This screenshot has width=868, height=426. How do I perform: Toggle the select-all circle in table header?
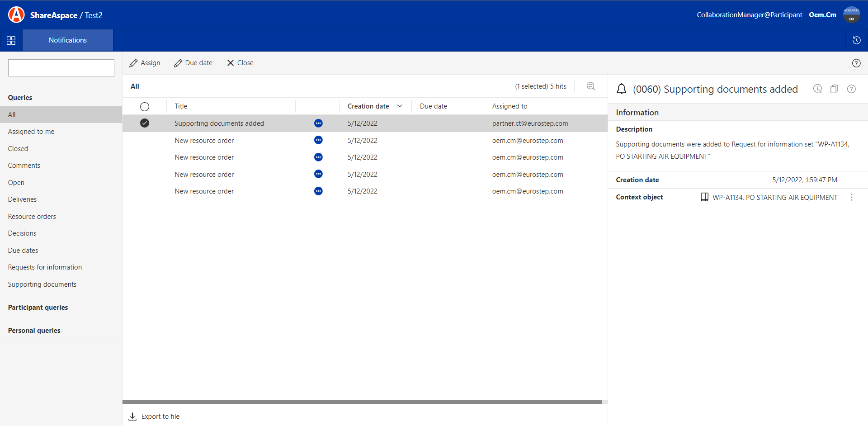(145, 107)
